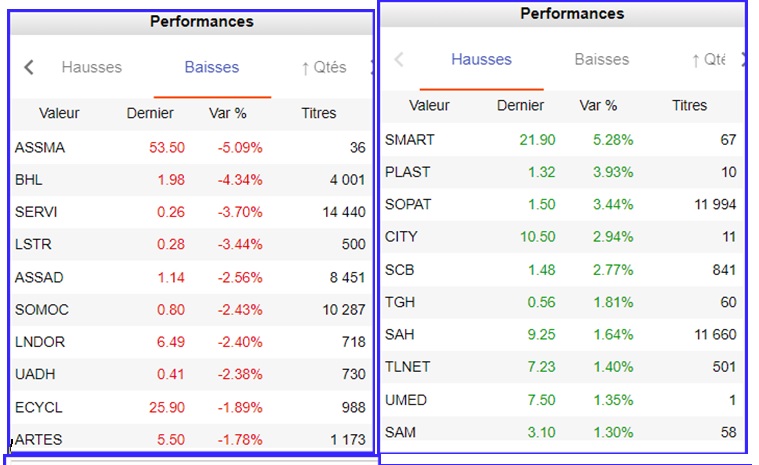Open the TLNET stock row
The image size is (759, 465).
(408, 367)
